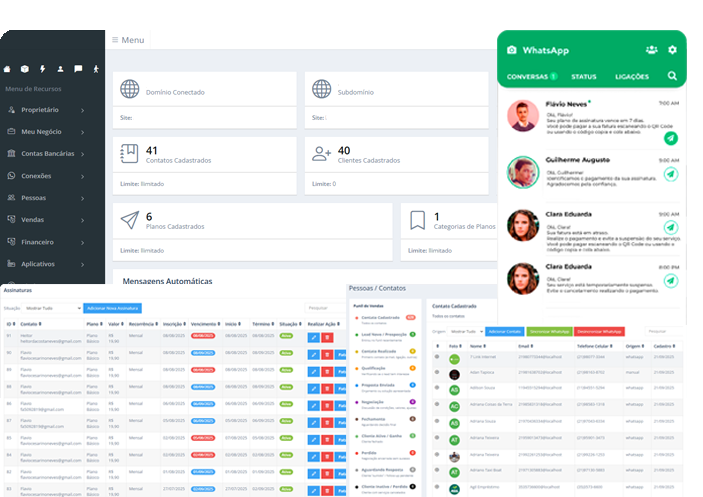Open the Situação 'Mostrar Tudo' dropdown

[52, 308]
